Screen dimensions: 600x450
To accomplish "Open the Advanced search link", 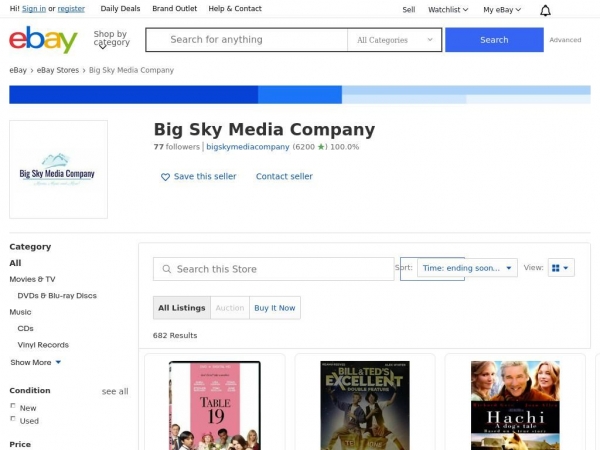I will click(565, 40).
